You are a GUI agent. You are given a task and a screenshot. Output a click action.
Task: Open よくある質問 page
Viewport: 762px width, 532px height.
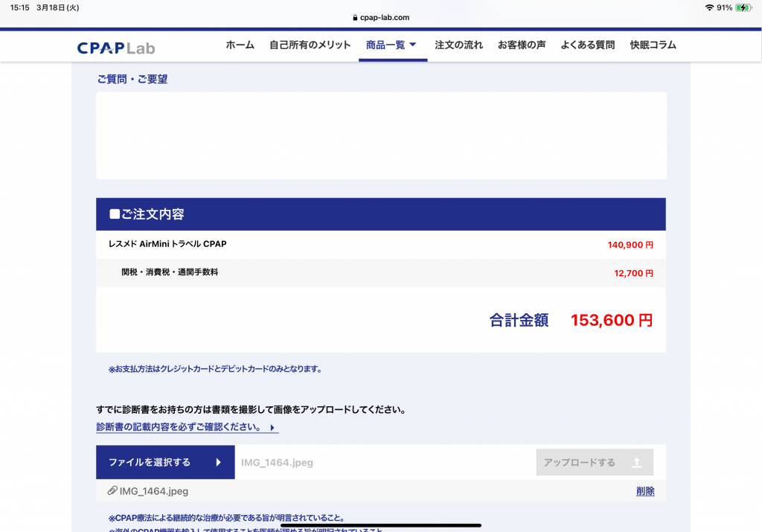[588, 45]
